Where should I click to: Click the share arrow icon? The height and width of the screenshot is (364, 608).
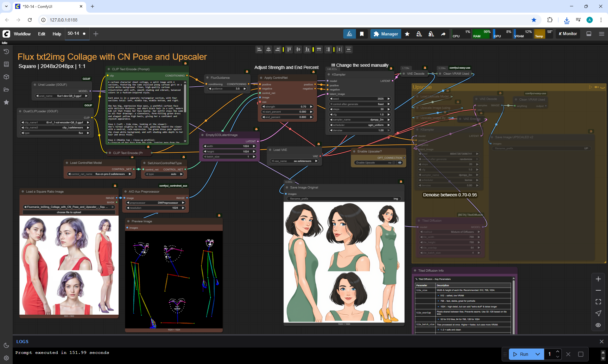pos(443,34)
